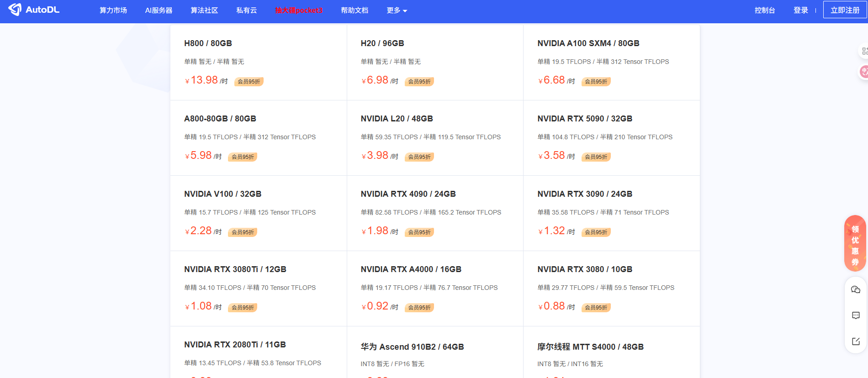Image resolution: width=868 pixels, height=378 pixels.
Task: Open the chat message feedback icon
Action: tap(856, 315)
